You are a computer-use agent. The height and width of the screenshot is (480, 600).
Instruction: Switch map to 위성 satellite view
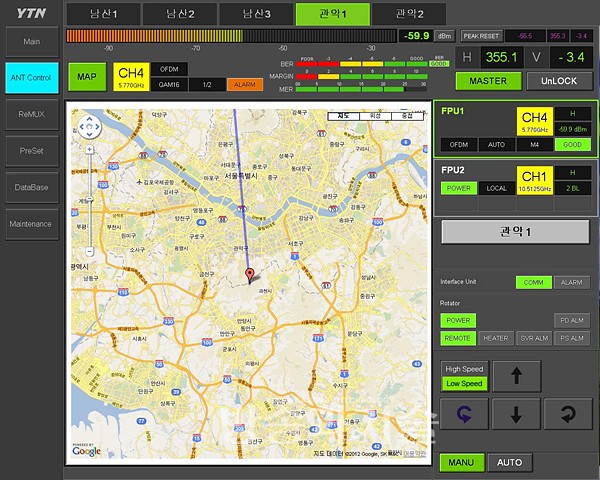pyautogui.click(x=375, y=116)
